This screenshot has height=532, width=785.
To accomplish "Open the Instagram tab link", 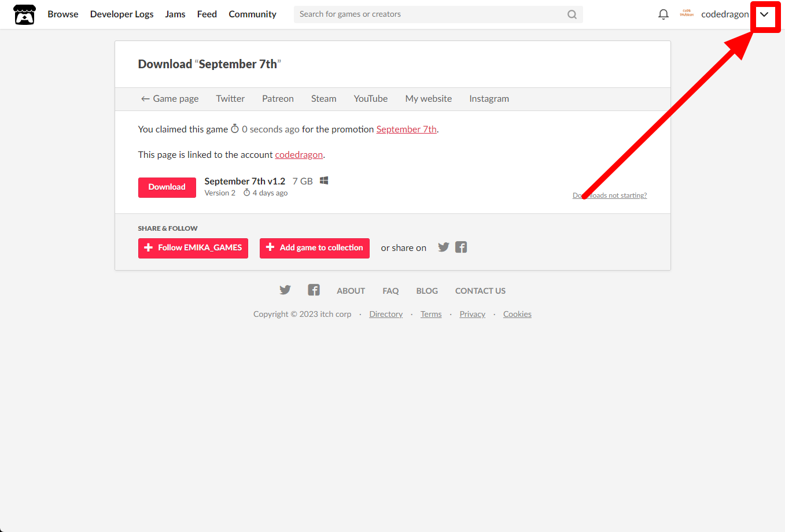I will 489,99.
